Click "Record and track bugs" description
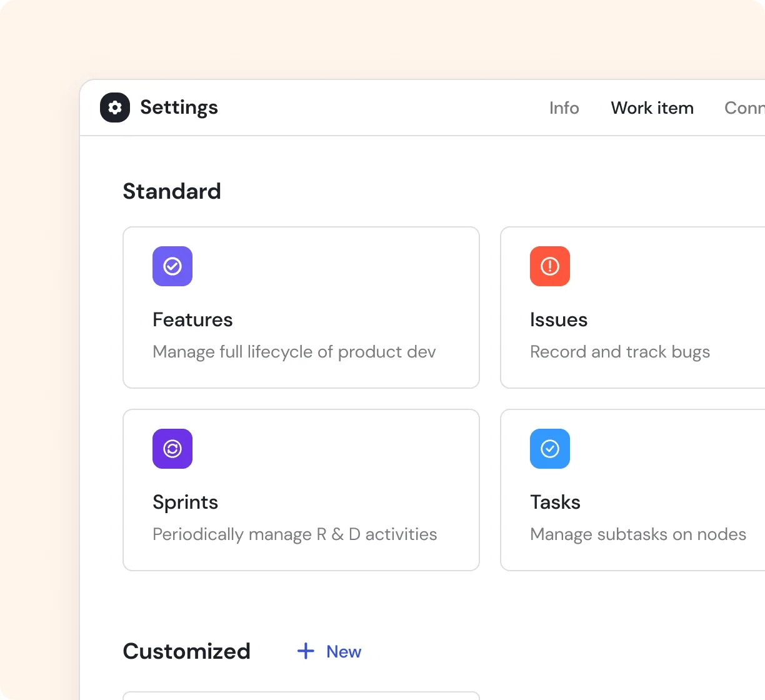The width and height of the screenshot is (765, 700). click(x=620, y=352)
